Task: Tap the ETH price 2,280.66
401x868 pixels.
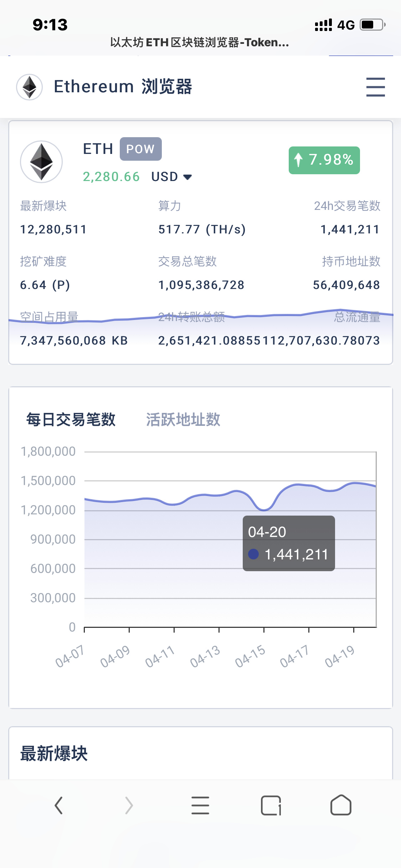Action: click(x=111, y=177)
